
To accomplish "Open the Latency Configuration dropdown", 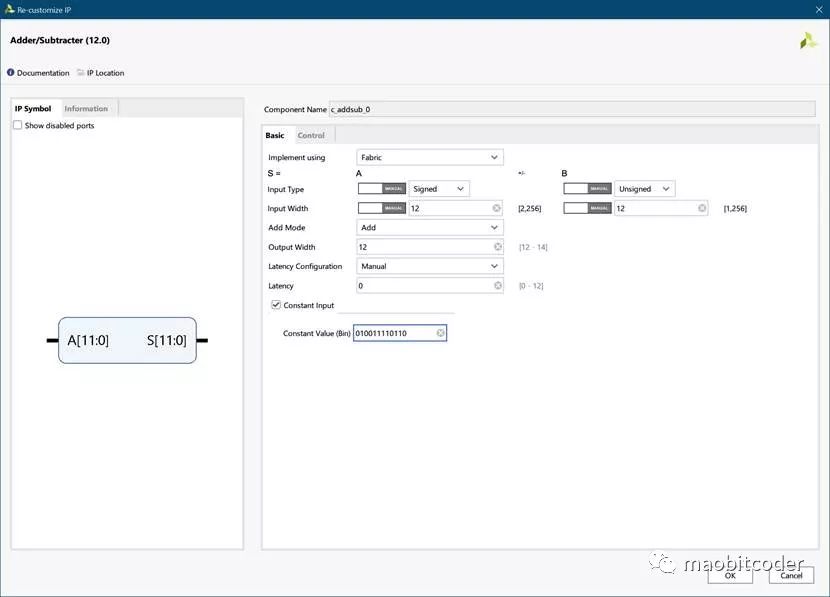I will coord(430,267).
